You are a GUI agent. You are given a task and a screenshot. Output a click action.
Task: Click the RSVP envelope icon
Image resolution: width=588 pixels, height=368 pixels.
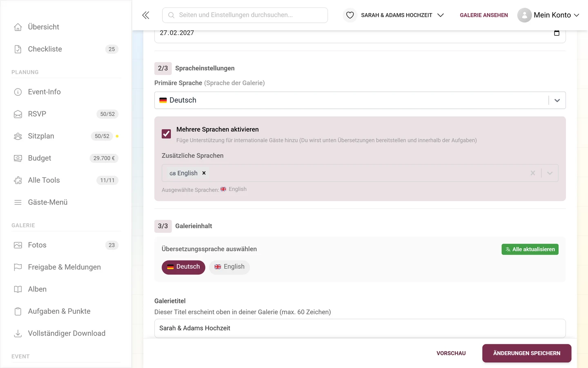click(18, 114)
